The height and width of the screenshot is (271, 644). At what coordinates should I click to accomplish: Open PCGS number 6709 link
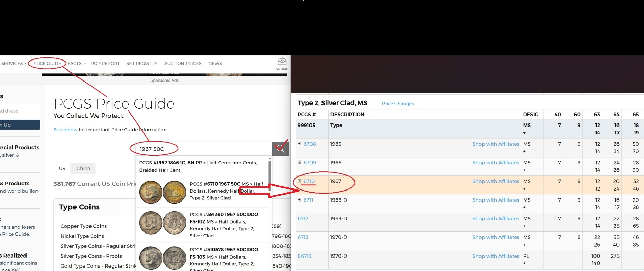click(309, 163)
